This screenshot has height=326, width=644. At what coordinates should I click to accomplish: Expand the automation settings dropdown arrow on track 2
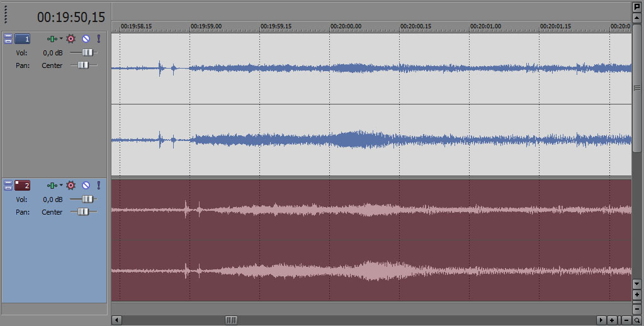(x=61, y=185)
